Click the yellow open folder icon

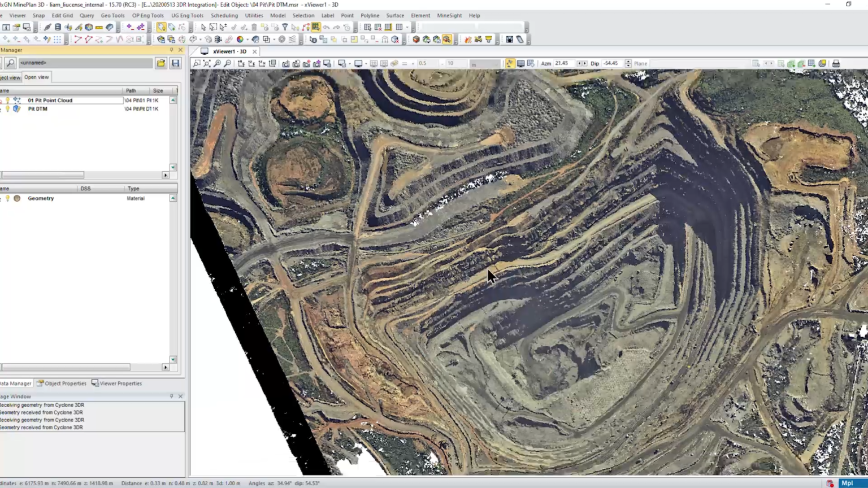point(161,63)
